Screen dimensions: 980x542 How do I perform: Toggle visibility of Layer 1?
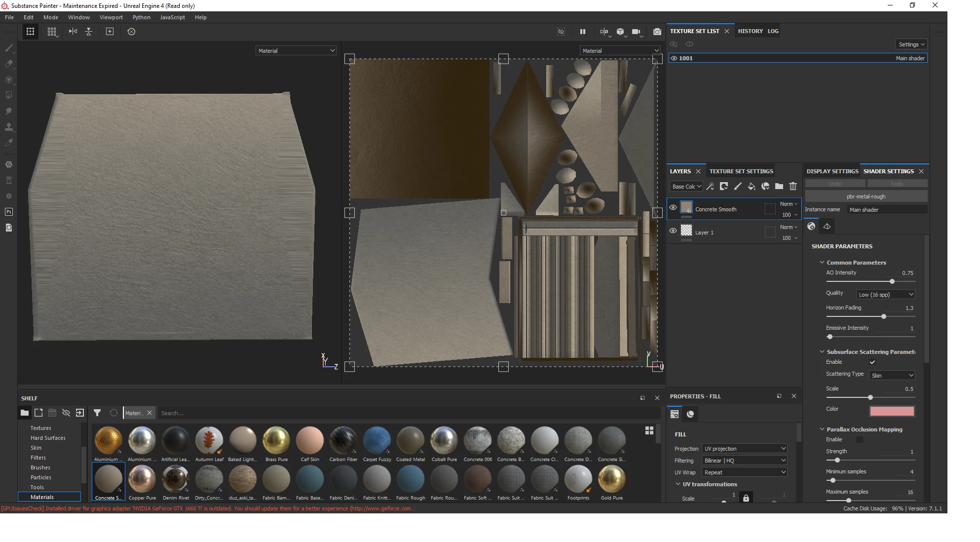673,231
